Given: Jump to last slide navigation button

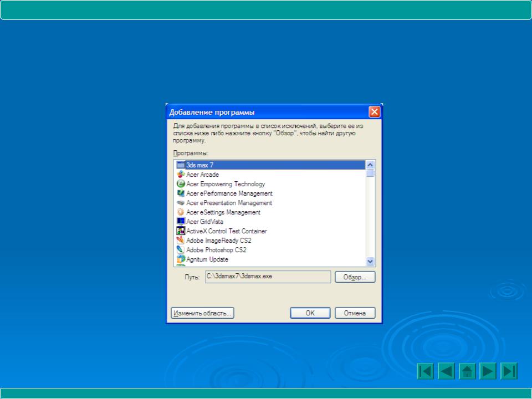Looking at the screenshot, I should click(x=509, y=371).
